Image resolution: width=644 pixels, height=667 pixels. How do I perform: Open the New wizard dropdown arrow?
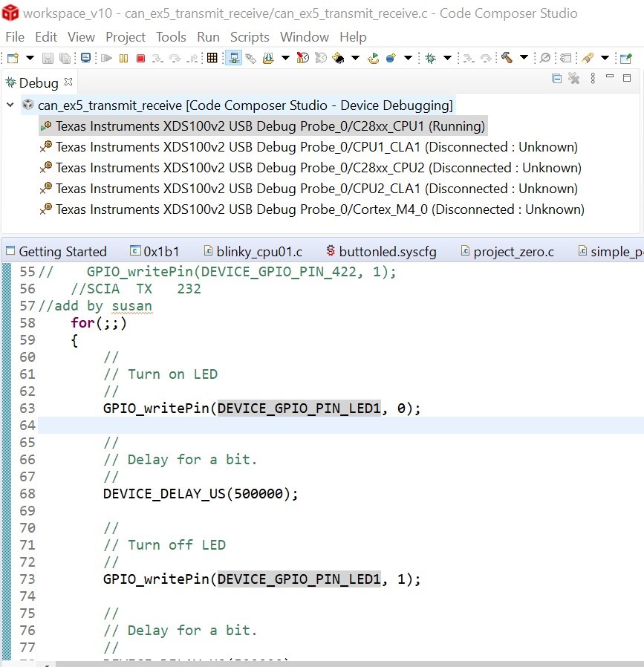[30, 58]
